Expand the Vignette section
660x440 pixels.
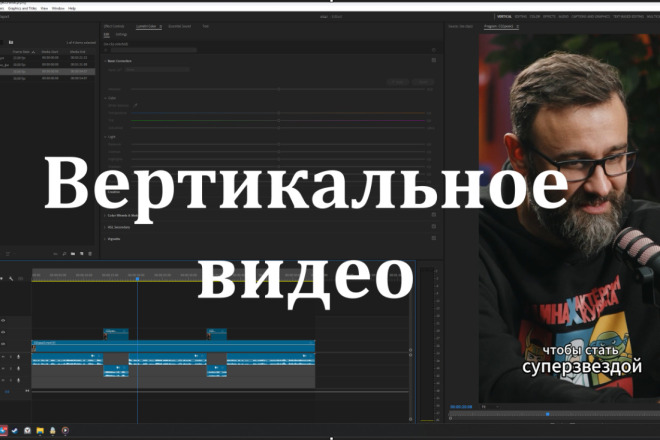(105, 239)
